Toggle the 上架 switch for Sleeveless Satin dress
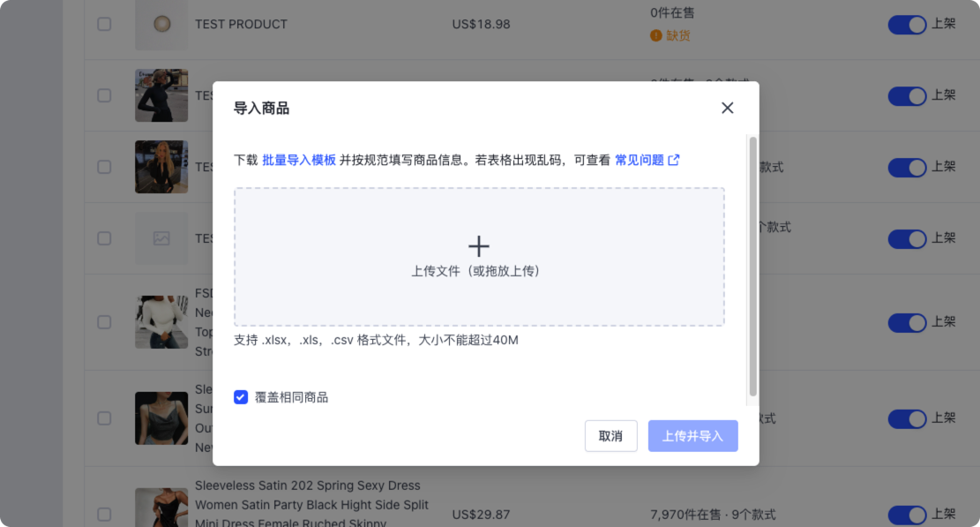980x527 pixels. tap(907, 515)
